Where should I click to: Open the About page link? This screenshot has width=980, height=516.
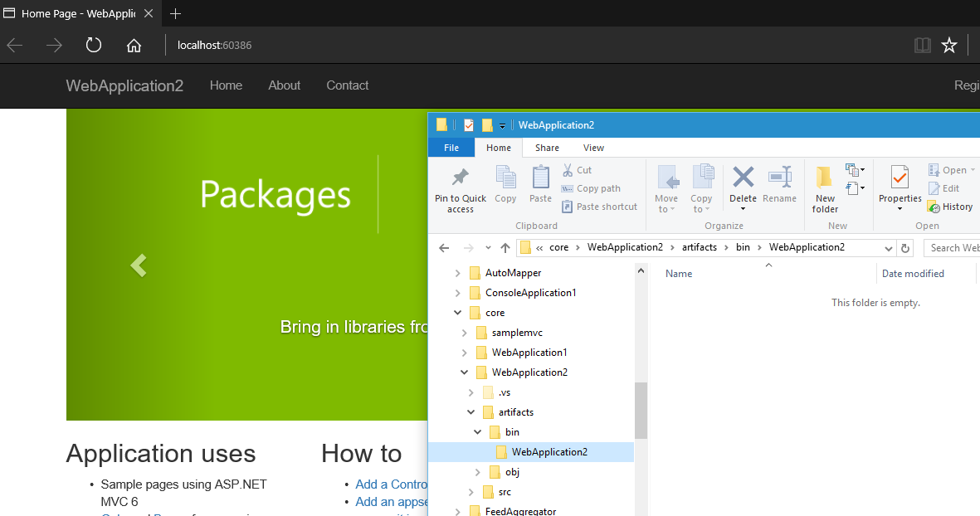coord(284,85)
